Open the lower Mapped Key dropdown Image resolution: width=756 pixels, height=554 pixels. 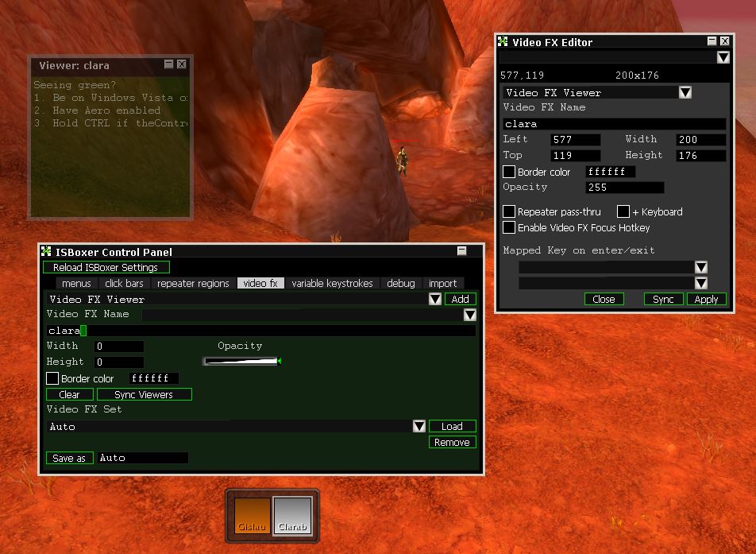click(701, 283)
